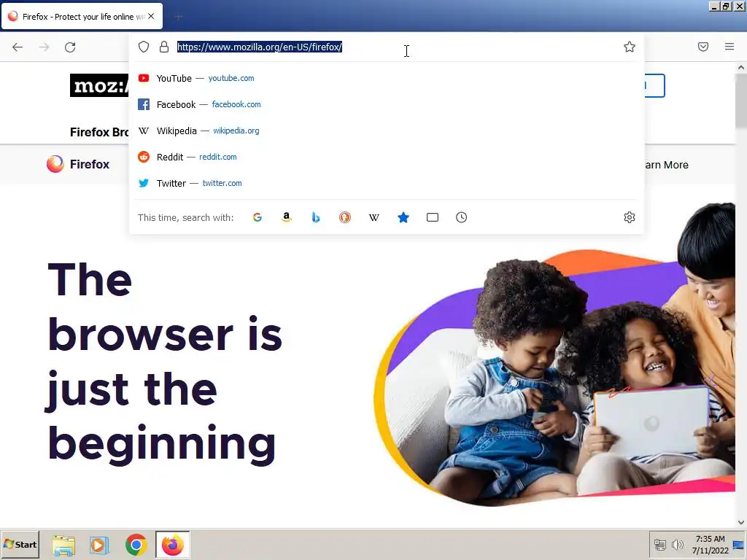The image size is (747, 560).
Task: Open Windows Explorer from taskbar
Action: 63,545
